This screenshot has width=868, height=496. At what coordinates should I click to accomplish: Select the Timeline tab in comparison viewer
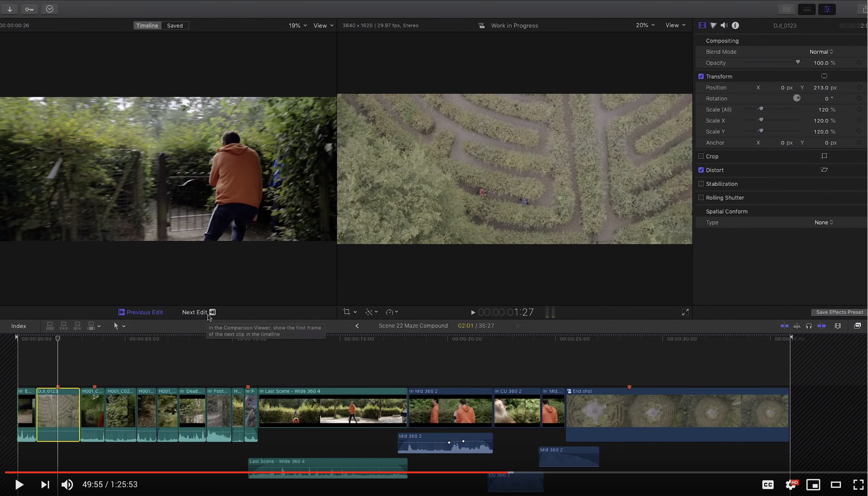click(147, 25)
